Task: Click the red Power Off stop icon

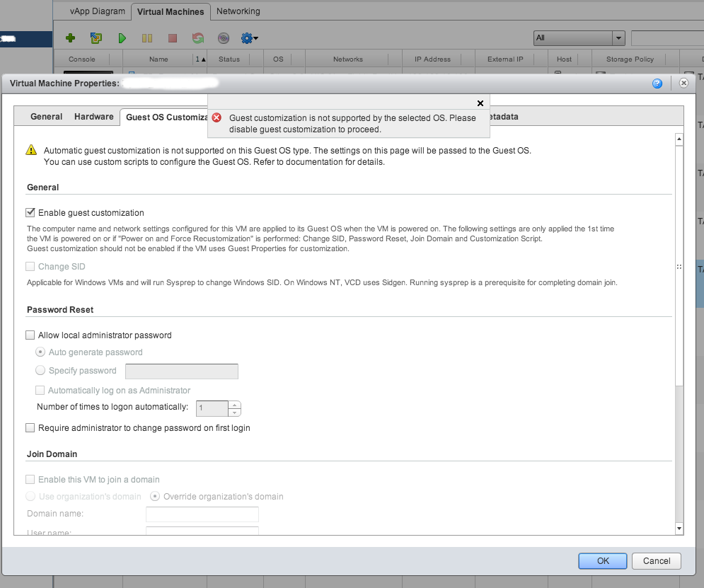Action: pos(173,38)
